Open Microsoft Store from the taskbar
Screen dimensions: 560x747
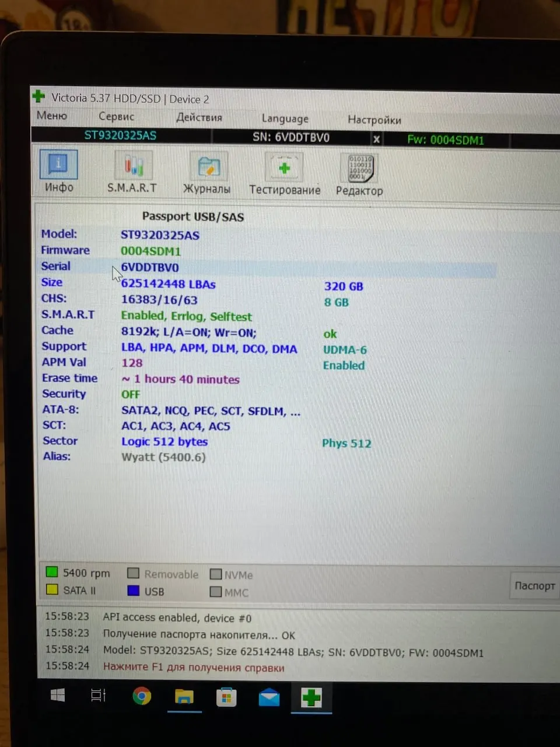(226, 697)
